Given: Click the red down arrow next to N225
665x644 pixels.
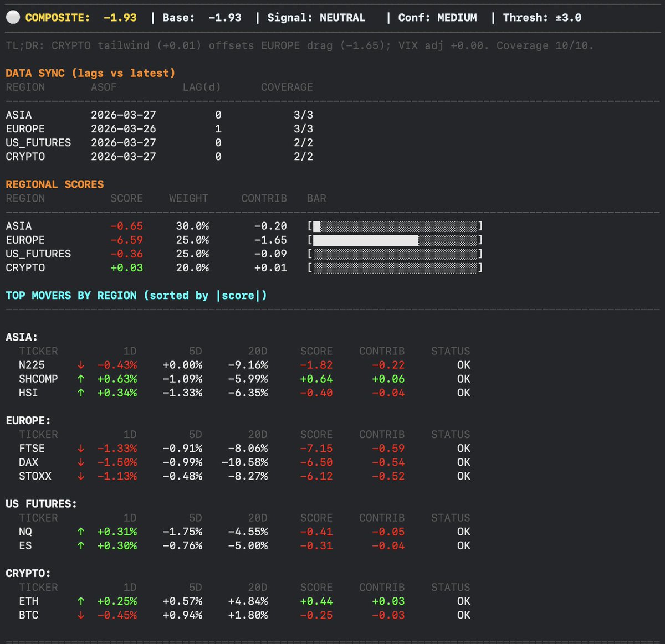Looking at the screenshot, I should click(x=81, y=365).
